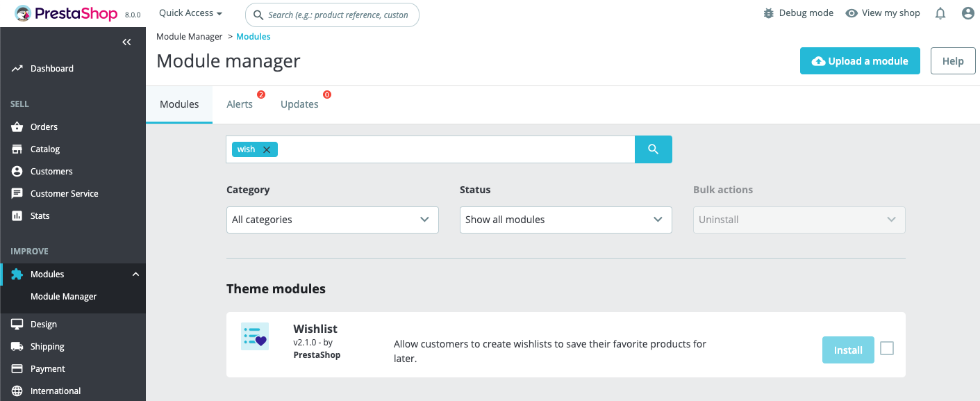Open the user profile avatar icon
980x401 pixels.
968,13
